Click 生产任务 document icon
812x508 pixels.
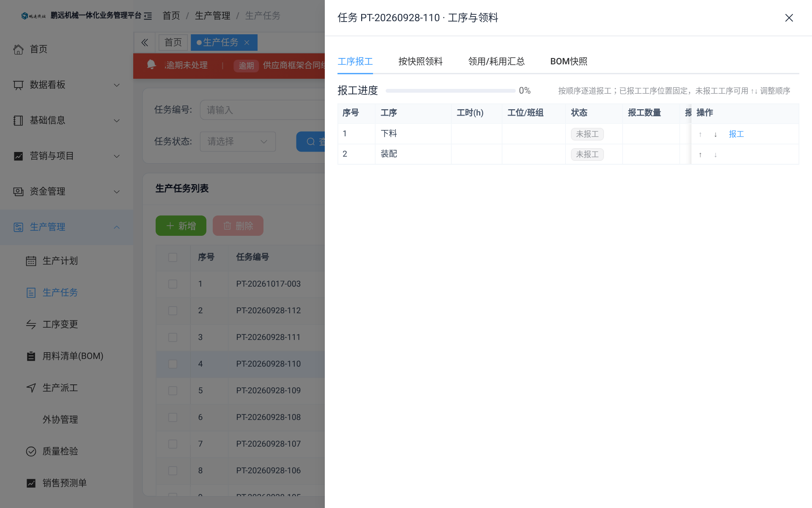pyautogui.click(x=31, y=293)
